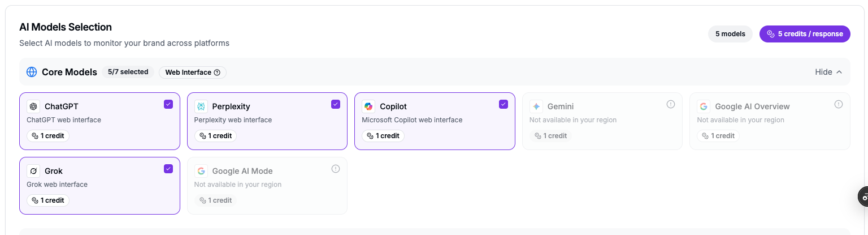868x235 pixels.
Task: Click the Perplexity logo icon
Action: click(201, 106)
